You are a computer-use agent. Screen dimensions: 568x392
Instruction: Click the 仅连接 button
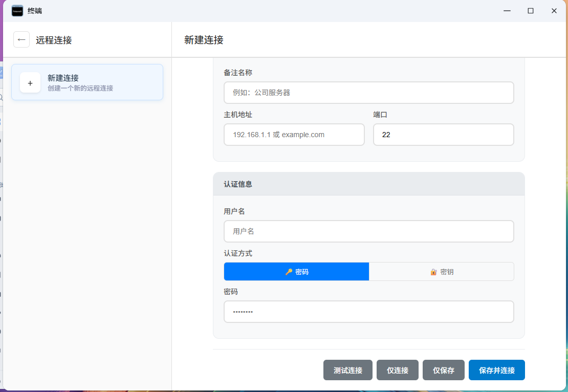click(x=397, y=370)
